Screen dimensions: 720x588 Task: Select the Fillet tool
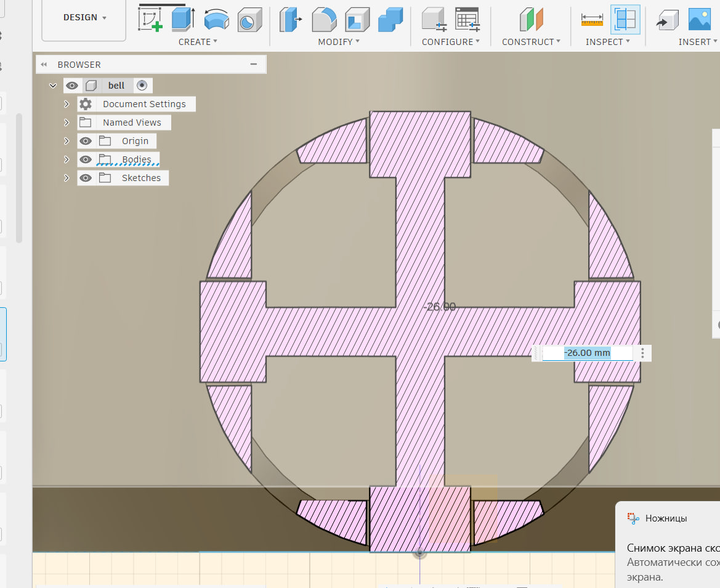[324, 19]
